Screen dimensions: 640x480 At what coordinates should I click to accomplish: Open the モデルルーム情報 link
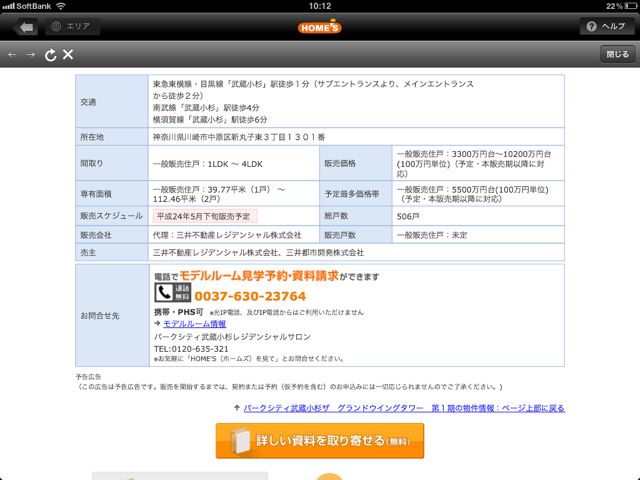tap(194, 324)
